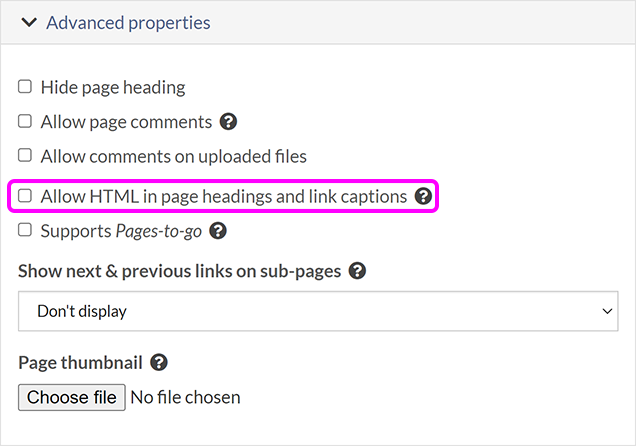The image size is (636, 446).
Task: Click the "Allow comments on uploaded files" label
Action: [x=173, y=156]
